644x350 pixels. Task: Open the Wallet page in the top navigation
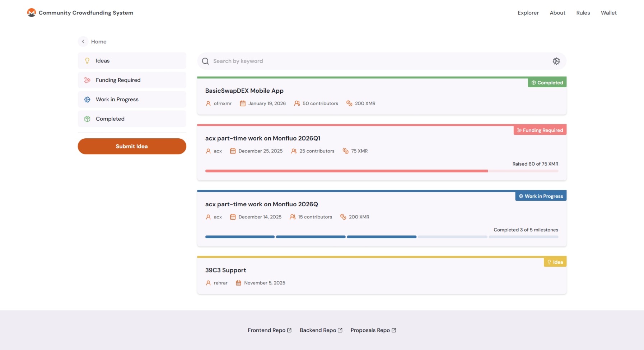click(x=609, y=13)
